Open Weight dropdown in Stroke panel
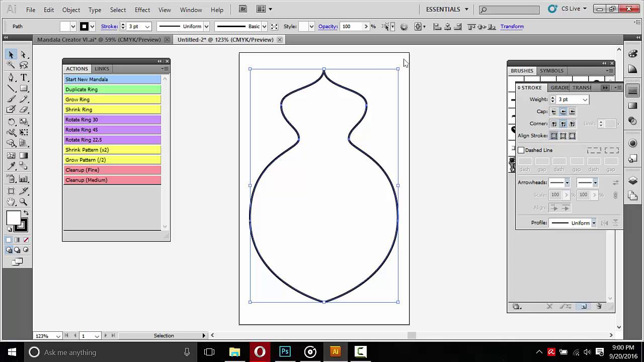This screenshot has height=362, width=644. click(585, 100)
